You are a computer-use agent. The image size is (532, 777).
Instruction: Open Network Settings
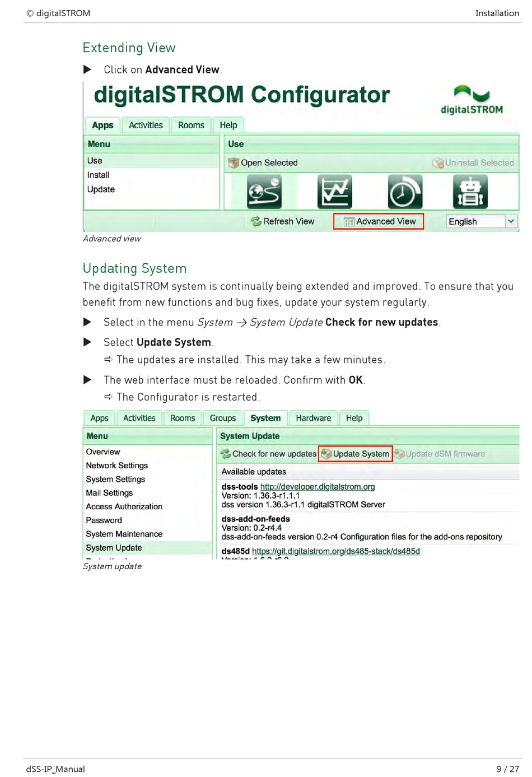[x=147, y=466]
